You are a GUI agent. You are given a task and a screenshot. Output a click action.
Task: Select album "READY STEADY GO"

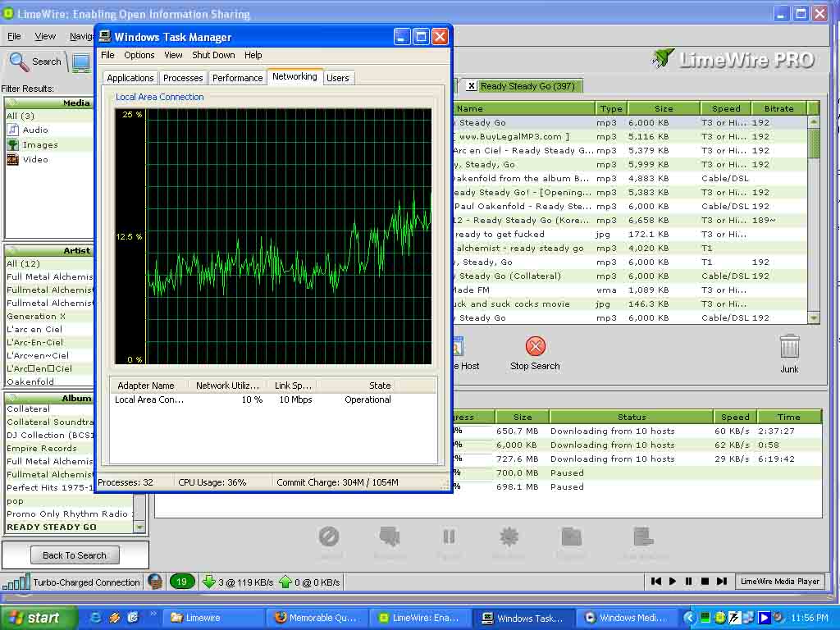[x=69, y=527]
